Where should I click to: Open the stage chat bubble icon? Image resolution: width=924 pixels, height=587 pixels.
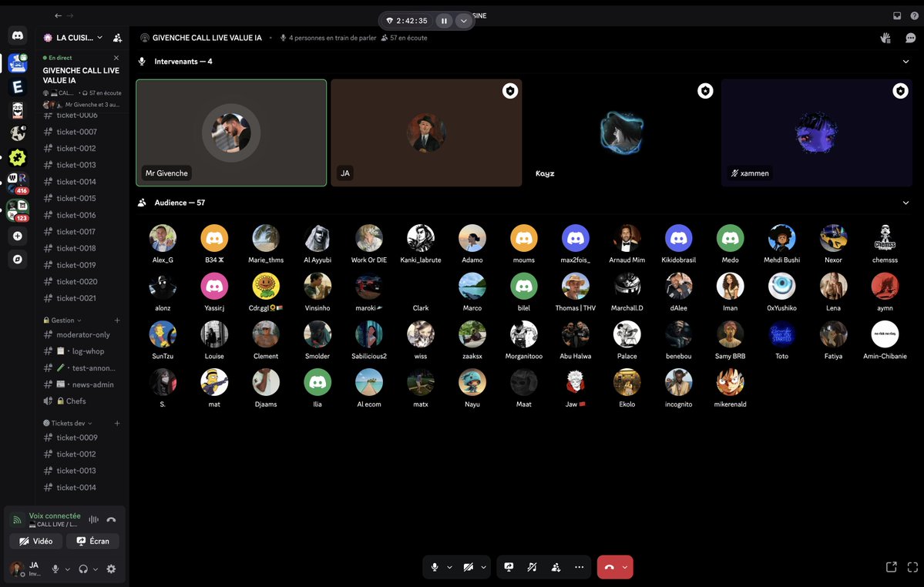[910, 38]
